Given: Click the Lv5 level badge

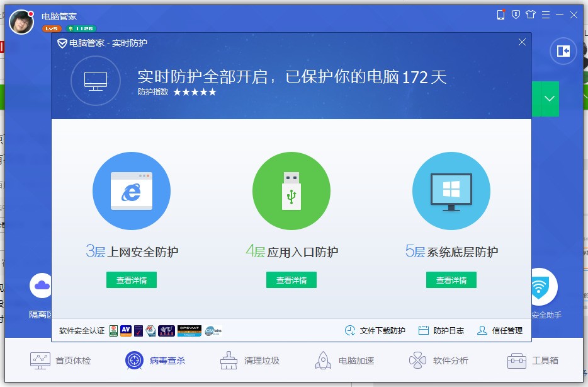Looking at the screenshot, I should (52, 28).
